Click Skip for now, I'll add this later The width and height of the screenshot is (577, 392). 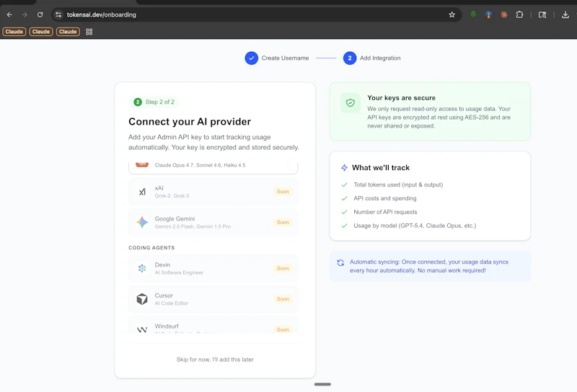(x=215, y=360)
